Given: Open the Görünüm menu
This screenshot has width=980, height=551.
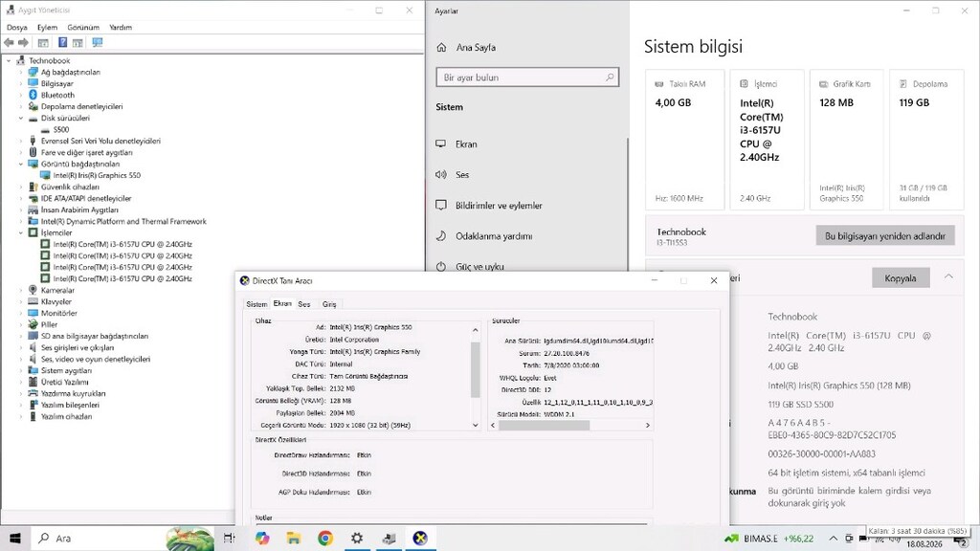Looking at the screenshot, I should click(x=83, y=28).
